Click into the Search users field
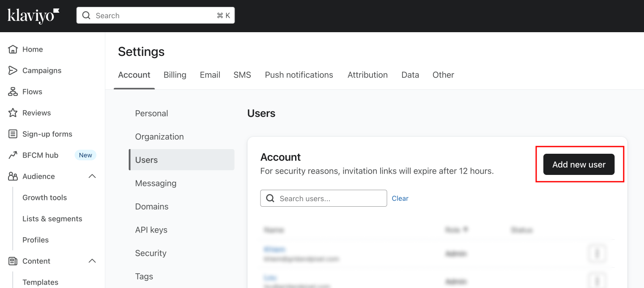The width and height of the screenshot is (644, 288). point(323,198)
